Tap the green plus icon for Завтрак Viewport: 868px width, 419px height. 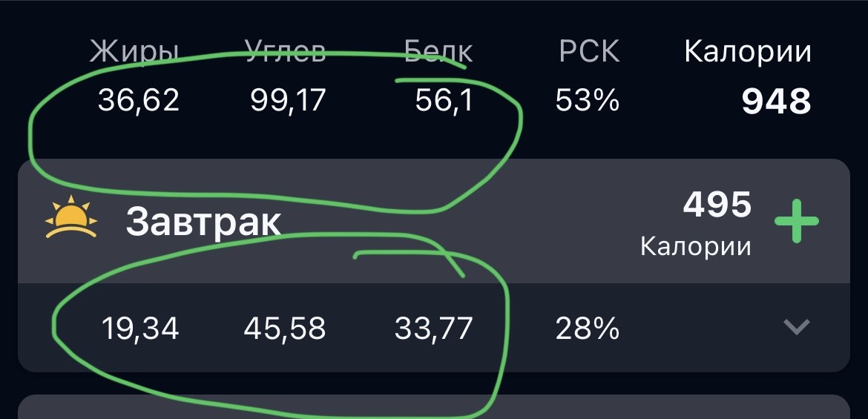click(797, 221)
